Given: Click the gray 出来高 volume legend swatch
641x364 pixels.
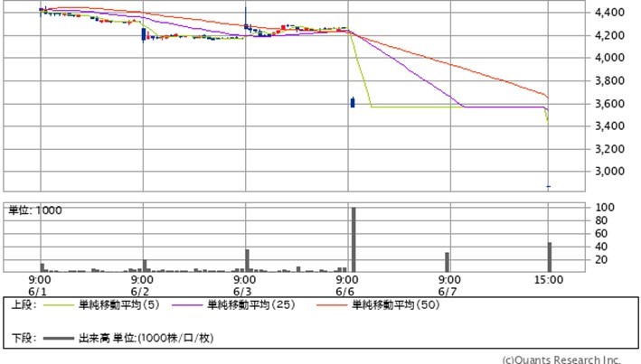Looking at the screenshot, I should click(x=58, y=338).
